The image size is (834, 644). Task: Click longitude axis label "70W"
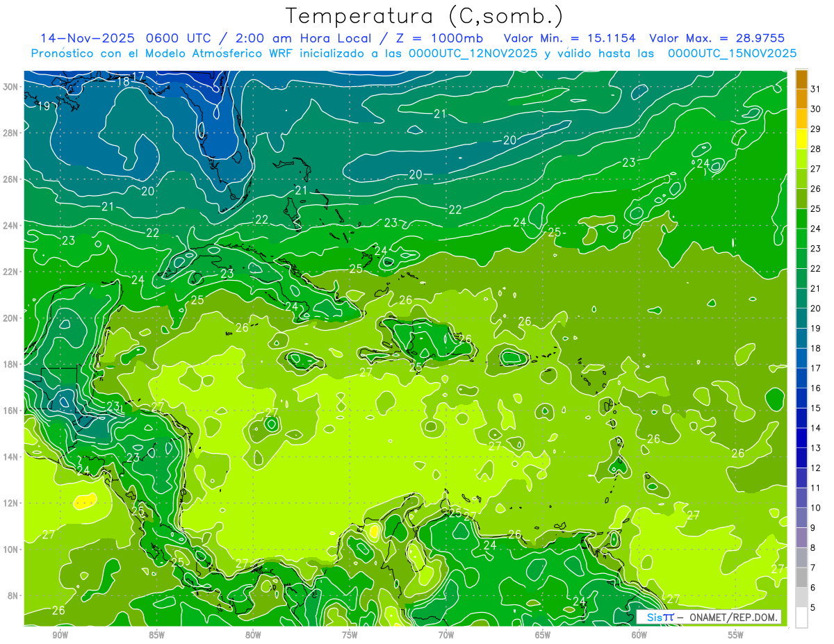click(446, 635)
